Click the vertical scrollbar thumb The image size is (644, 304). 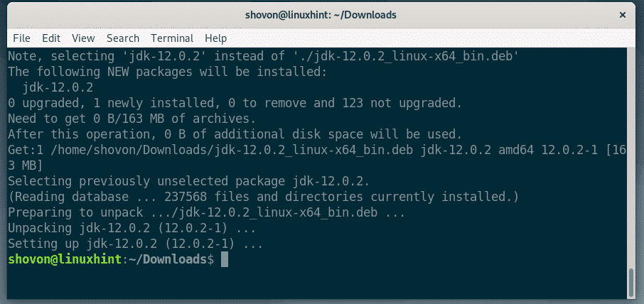(x=630, y=281)
